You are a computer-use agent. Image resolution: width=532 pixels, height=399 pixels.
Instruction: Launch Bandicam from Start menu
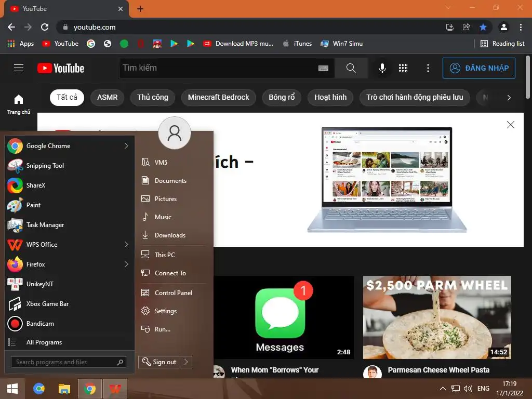70,323
